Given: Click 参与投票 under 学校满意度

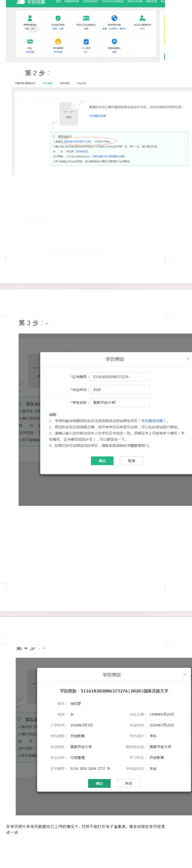Looking at the screenshot, I should pos(58,52).
